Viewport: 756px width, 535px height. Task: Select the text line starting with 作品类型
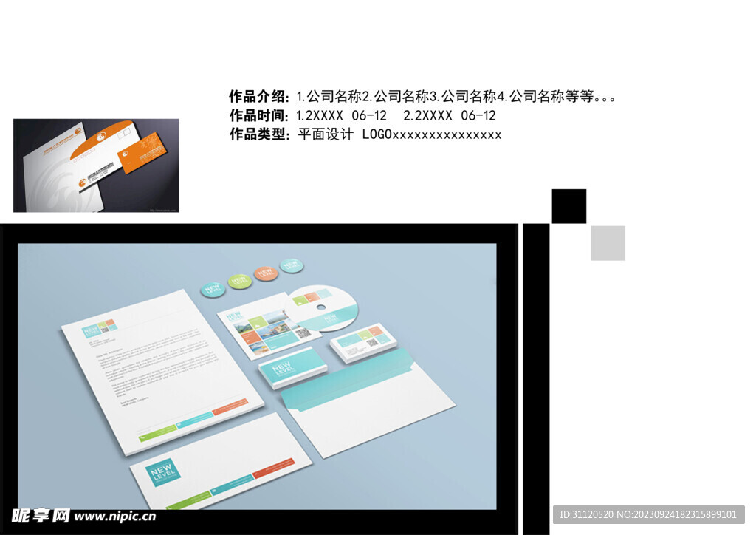click(365, 134)
